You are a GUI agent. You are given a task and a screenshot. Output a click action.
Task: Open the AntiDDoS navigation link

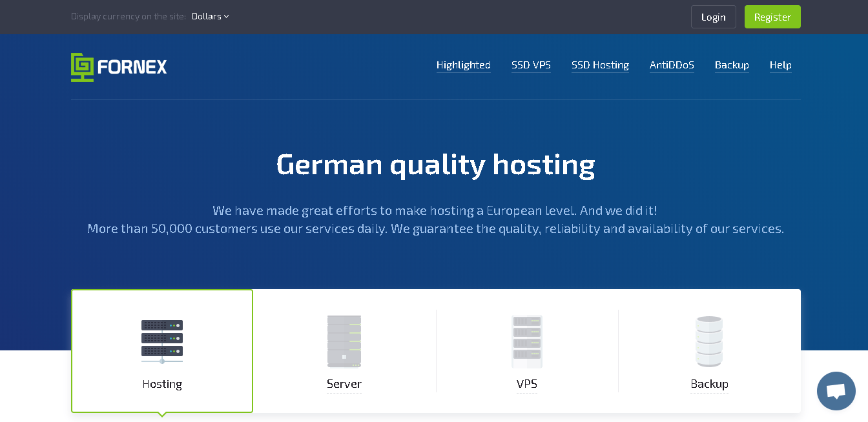click(x=672, y=65)
